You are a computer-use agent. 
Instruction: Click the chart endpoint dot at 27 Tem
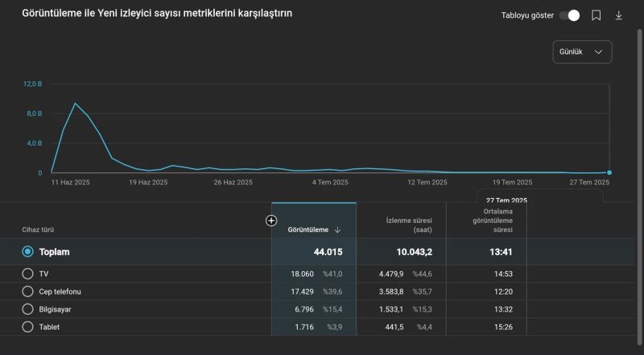click(x=609, y=172)
